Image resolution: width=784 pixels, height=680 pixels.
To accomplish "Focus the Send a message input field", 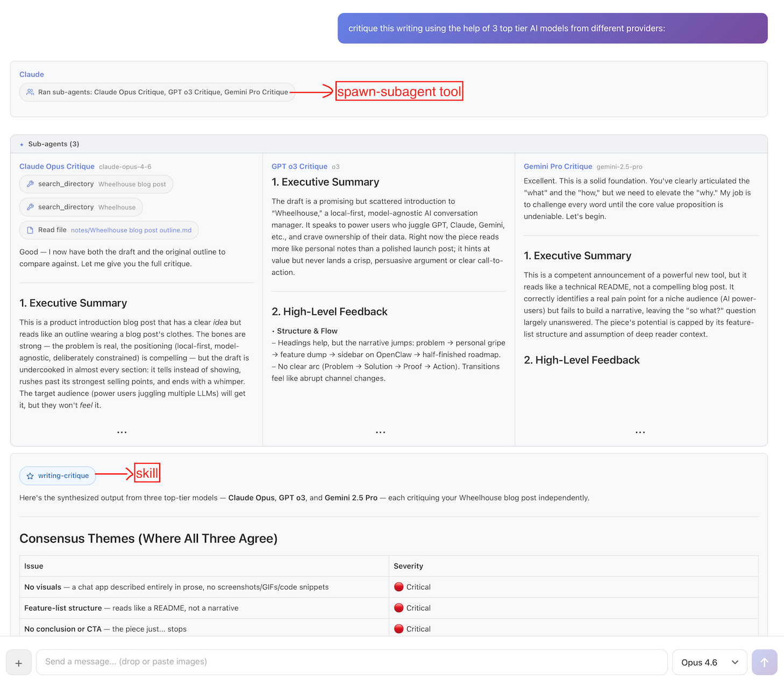I will coord(351,662).
